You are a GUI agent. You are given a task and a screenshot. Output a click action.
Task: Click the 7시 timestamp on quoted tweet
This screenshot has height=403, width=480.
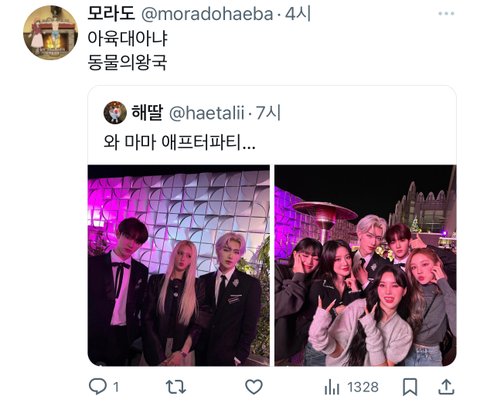268,113
